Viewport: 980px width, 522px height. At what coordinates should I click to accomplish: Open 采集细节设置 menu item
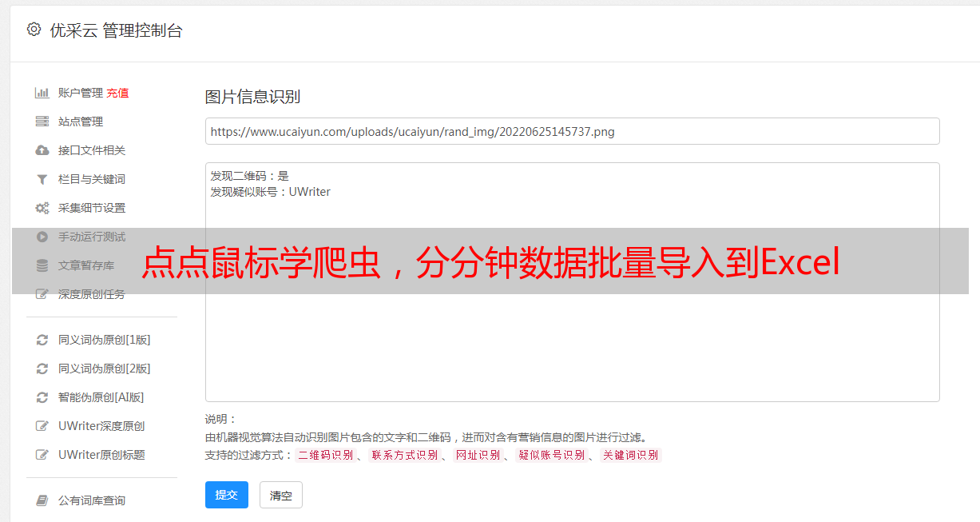point(92,208)
